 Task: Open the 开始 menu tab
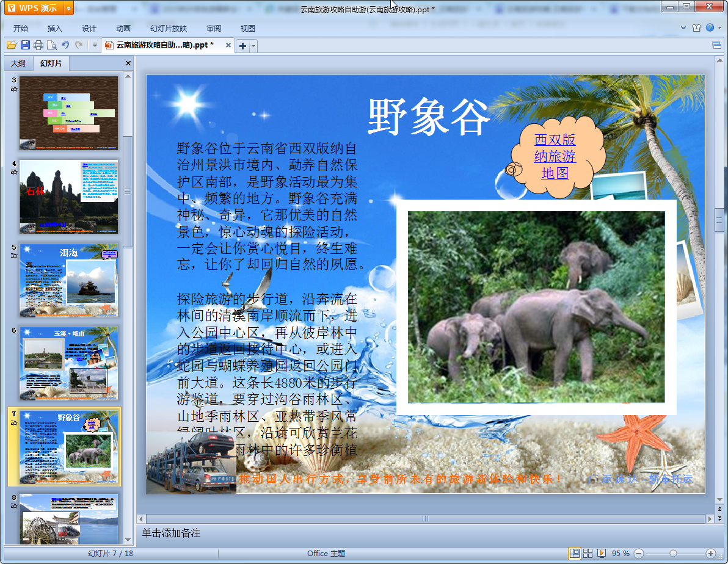point(20,28)
